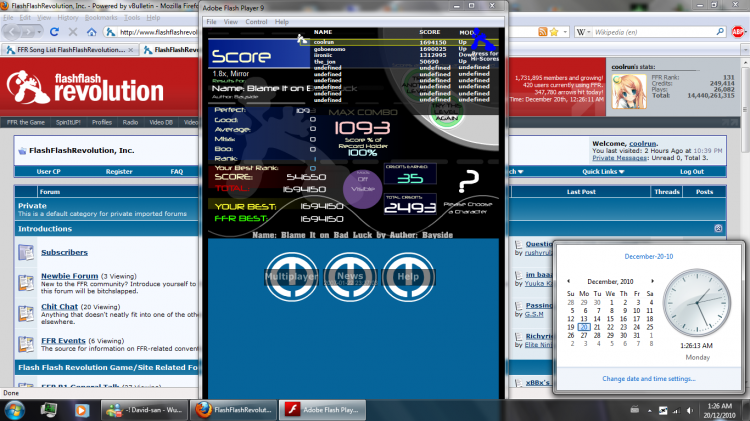Click the FlashFlashRevolution logo in header

tap(85, 87)
